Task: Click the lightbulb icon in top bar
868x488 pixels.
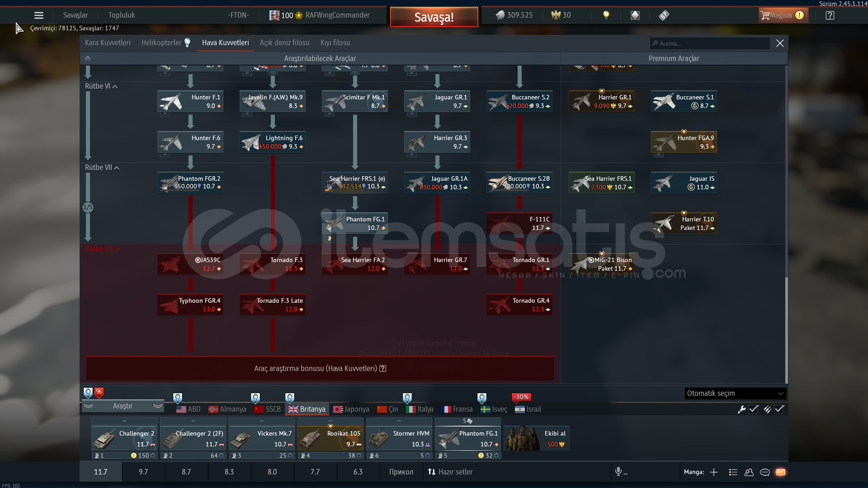Action: [606, 15]
